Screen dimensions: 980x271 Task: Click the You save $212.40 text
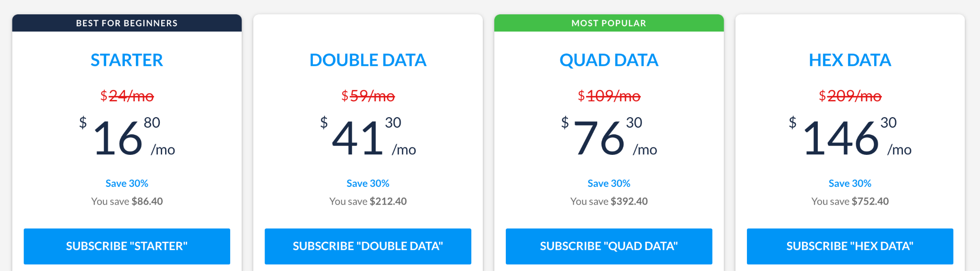tap(368, 201)
